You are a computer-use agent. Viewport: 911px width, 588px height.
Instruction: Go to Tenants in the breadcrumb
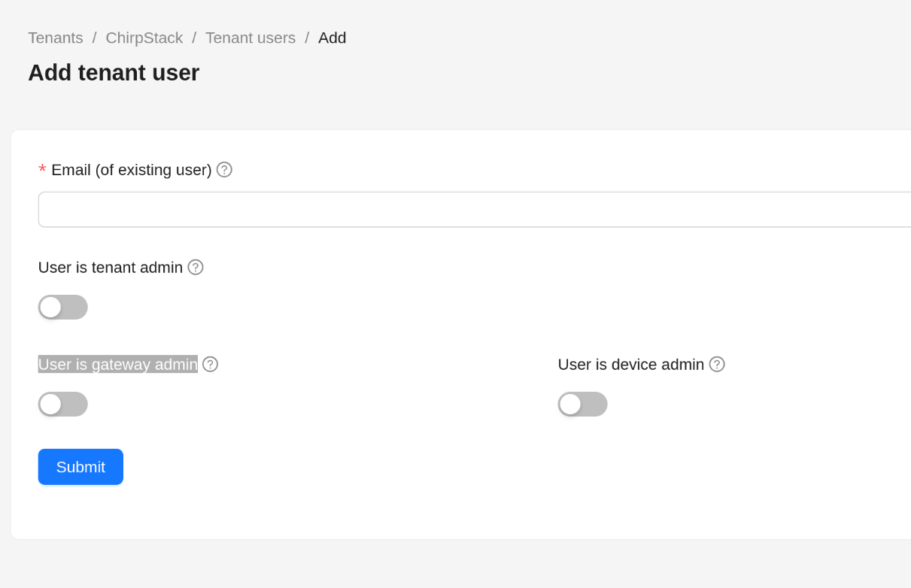click(56, 38)
